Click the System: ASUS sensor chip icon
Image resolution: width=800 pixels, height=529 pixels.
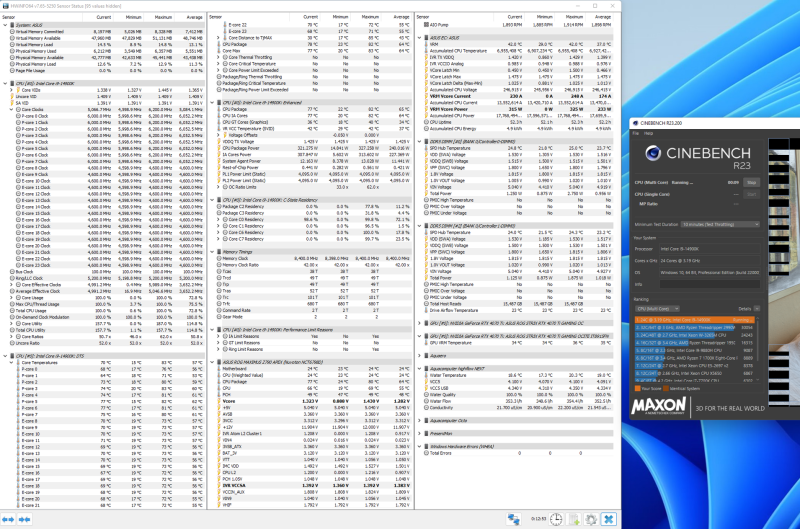12,24
